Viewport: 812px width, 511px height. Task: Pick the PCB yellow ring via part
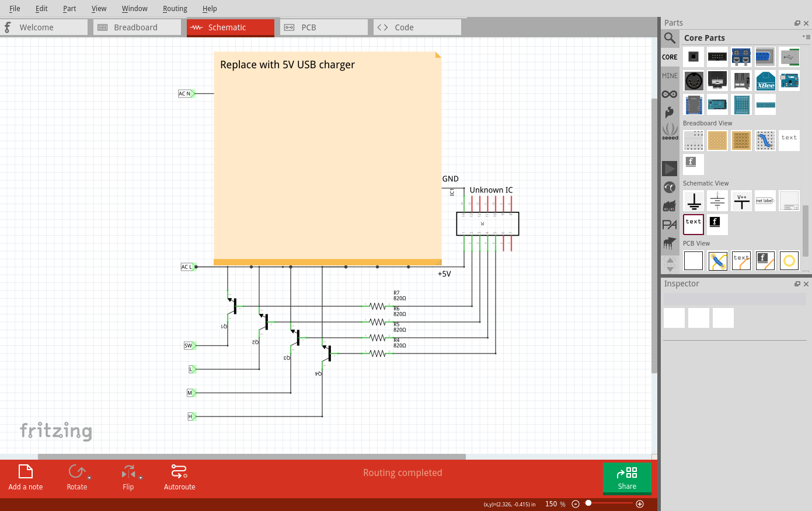pyautogui.click(x=789, y=261)
